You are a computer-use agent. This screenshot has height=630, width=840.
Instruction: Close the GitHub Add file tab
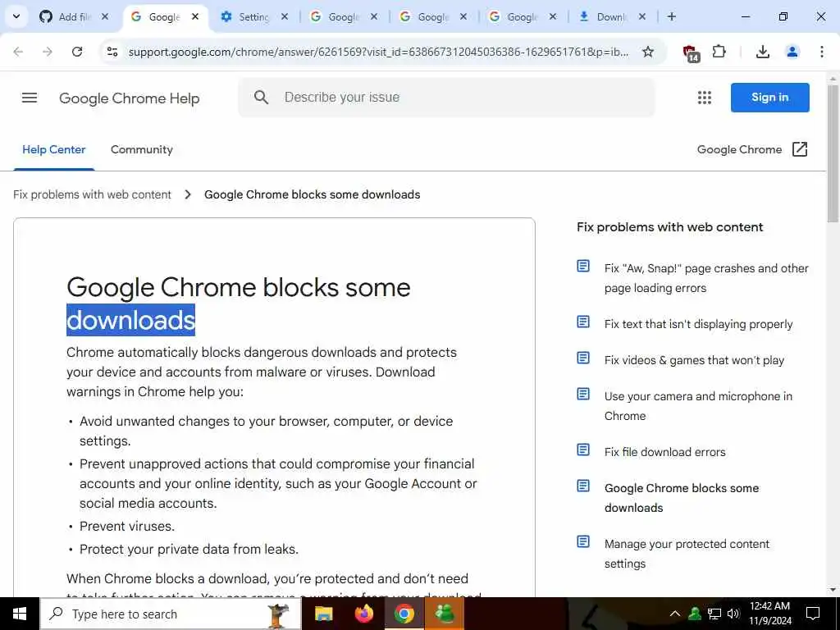(105, 16)
